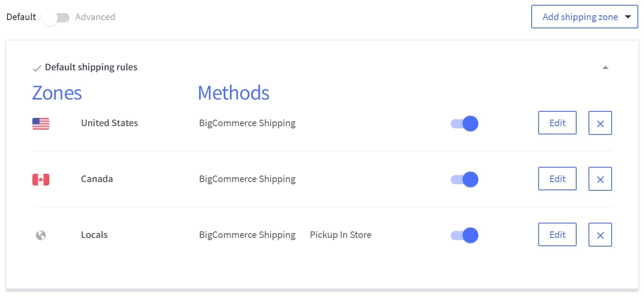Edit the United States shipping zone
Viewport: 644px width, 296px height.
[557, 123]
